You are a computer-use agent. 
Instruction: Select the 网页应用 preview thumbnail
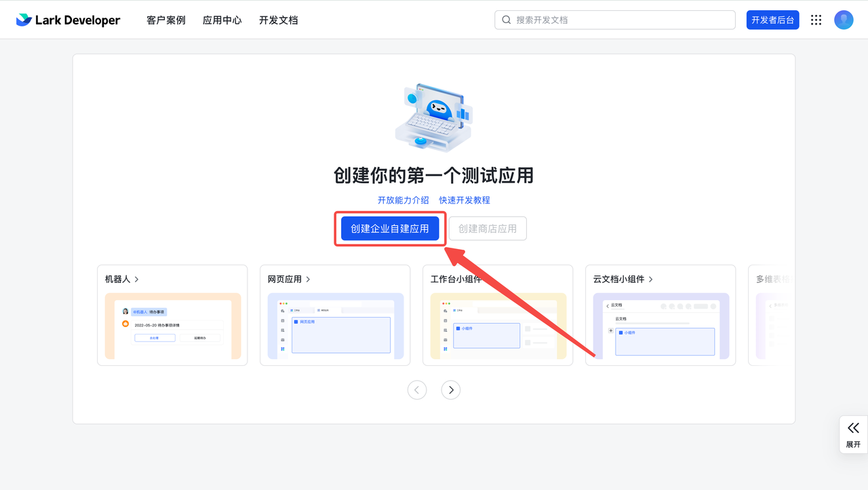[336, 326]
